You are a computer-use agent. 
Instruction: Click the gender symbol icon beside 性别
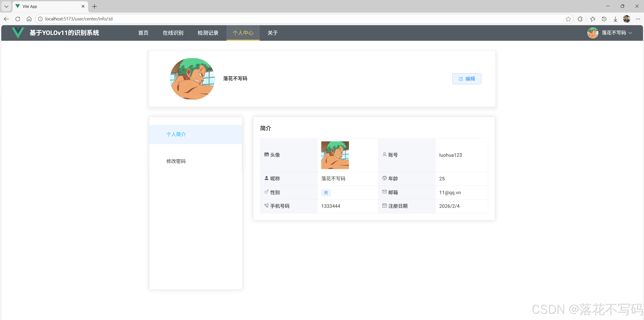click(267, 192)
